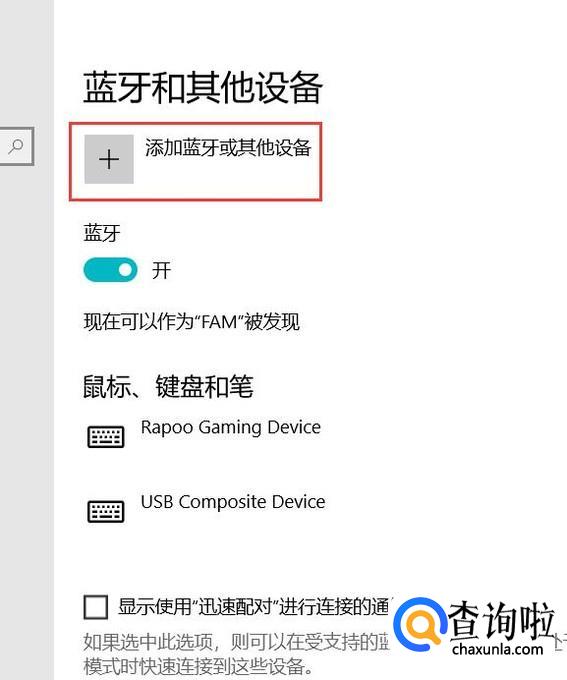Click the plus icon to add a device
This screenshot has height=680, width=567.
pos(109,159)
